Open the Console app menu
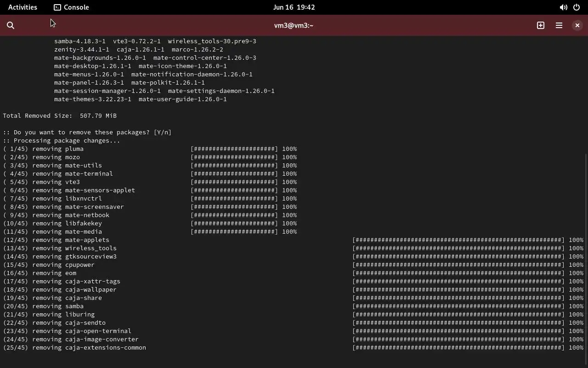The height and width of the screenshot is (368, 588). 72,7
